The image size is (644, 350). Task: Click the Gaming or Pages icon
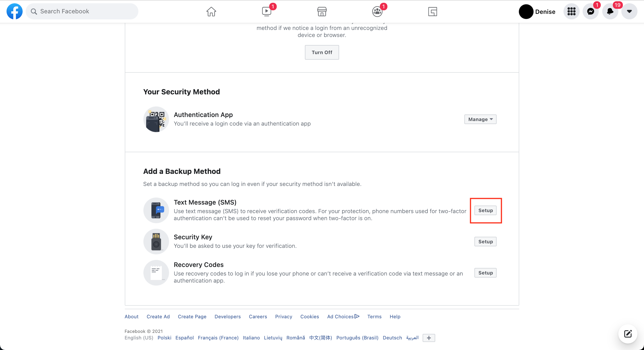coord(432,12)
